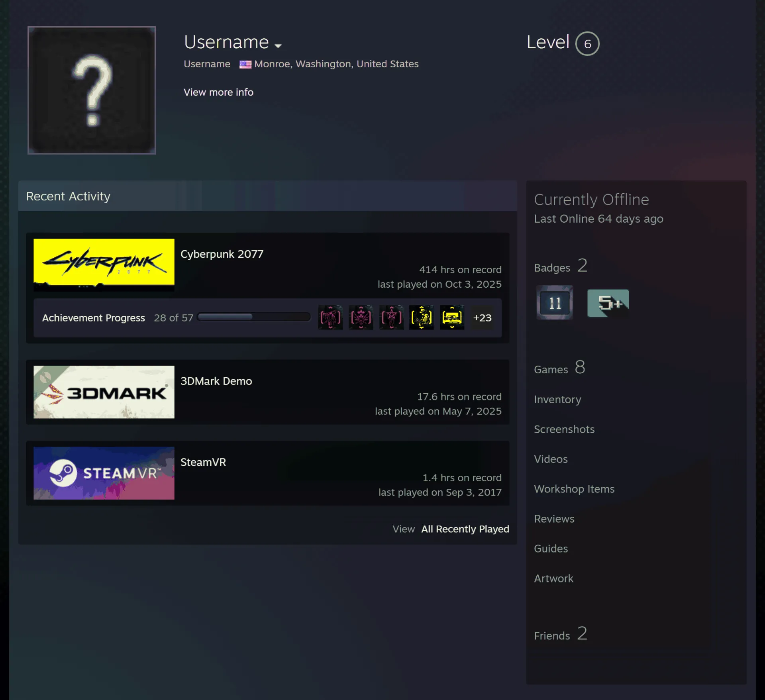765x700 pixels.
Task: Open the Screenshots page
Action: (564, 429)
